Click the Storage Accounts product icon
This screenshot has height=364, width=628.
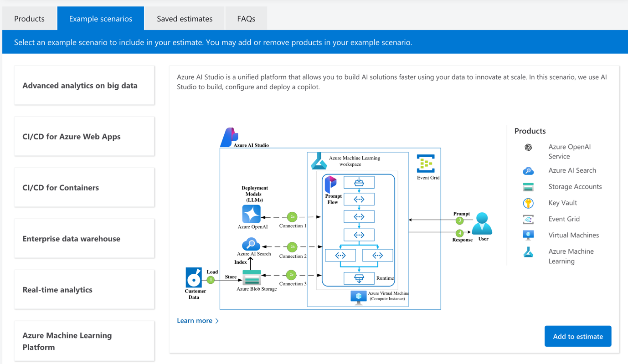(x=528, y=187)
